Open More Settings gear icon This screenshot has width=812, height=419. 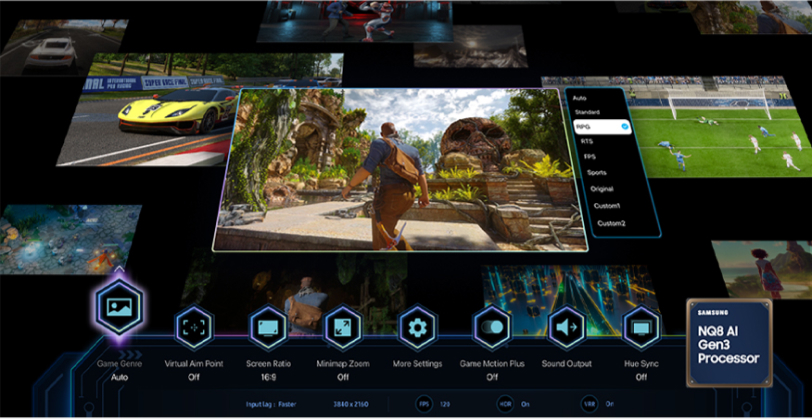(418, 327)
